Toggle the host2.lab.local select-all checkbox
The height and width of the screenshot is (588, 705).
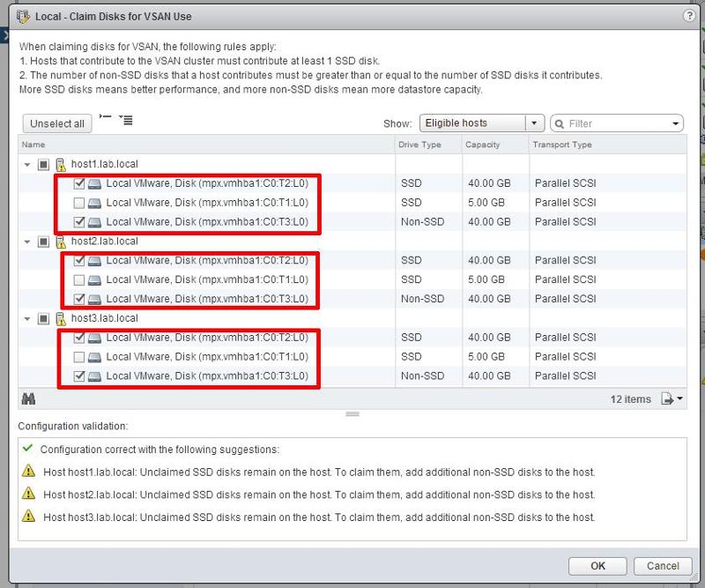[43, 242]
